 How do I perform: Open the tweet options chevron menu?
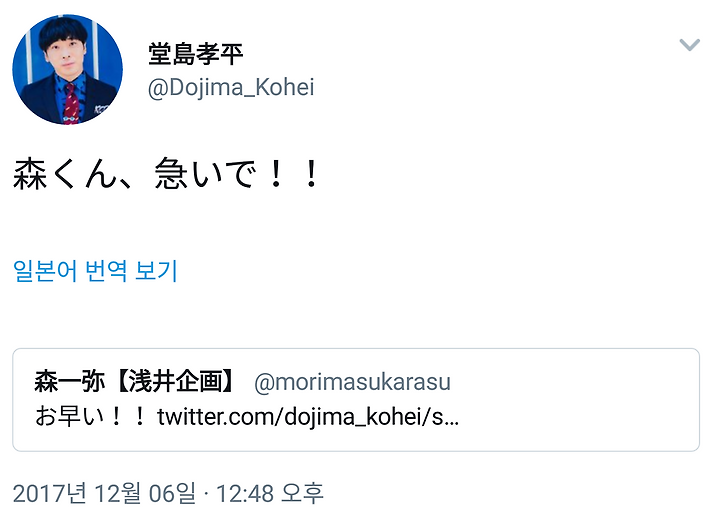(689, 45)
